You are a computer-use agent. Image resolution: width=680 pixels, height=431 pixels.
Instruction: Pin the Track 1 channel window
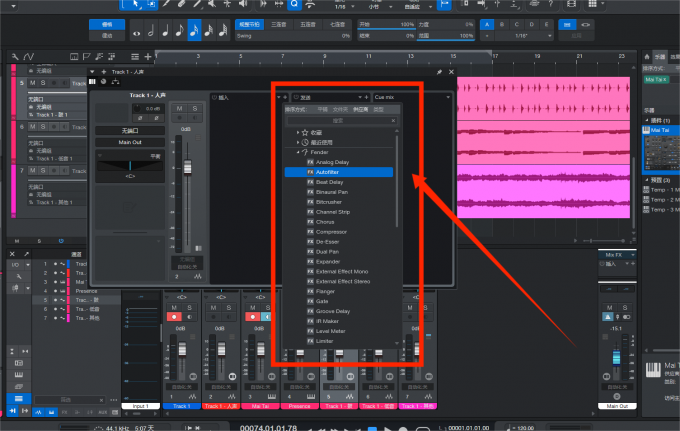[x=439, y=72]
